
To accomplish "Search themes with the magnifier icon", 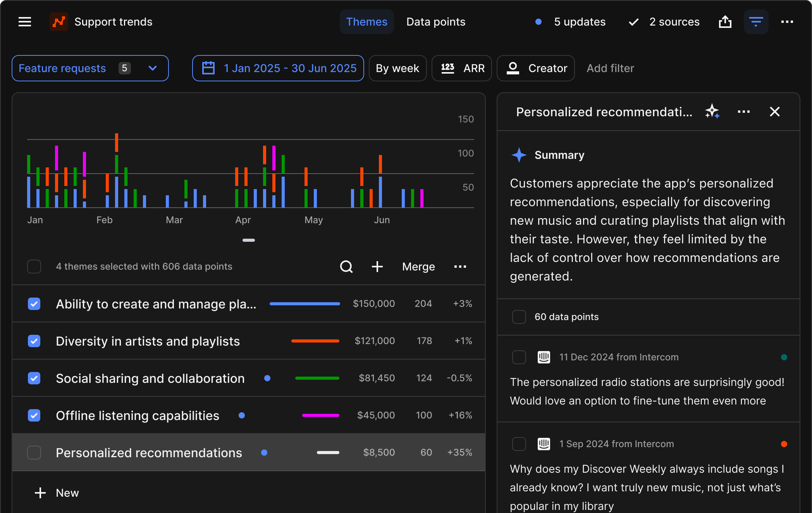I will coord(346,267).
